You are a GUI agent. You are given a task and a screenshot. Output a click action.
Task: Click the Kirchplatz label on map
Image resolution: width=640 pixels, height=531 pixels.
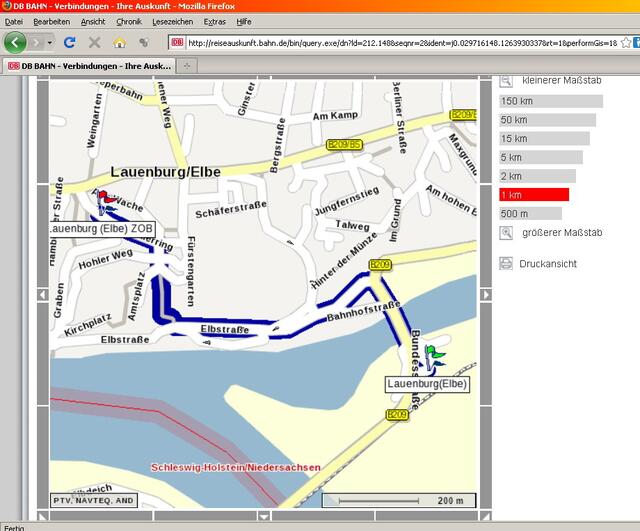(x=87, y=325)
